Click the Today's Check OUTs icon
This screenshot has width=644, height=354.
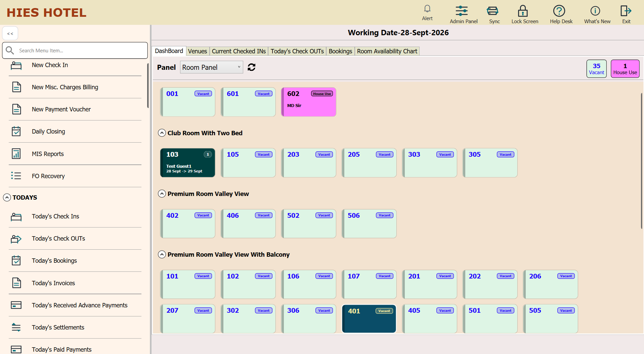coord(16,239)
